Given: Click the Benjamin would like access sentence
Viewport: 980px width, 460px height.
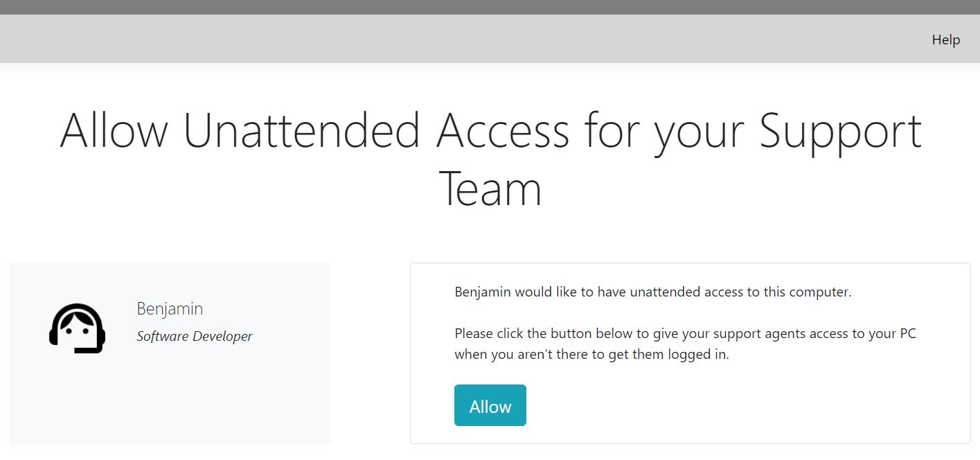Looking at the screenshot, I should coord(652,292).
